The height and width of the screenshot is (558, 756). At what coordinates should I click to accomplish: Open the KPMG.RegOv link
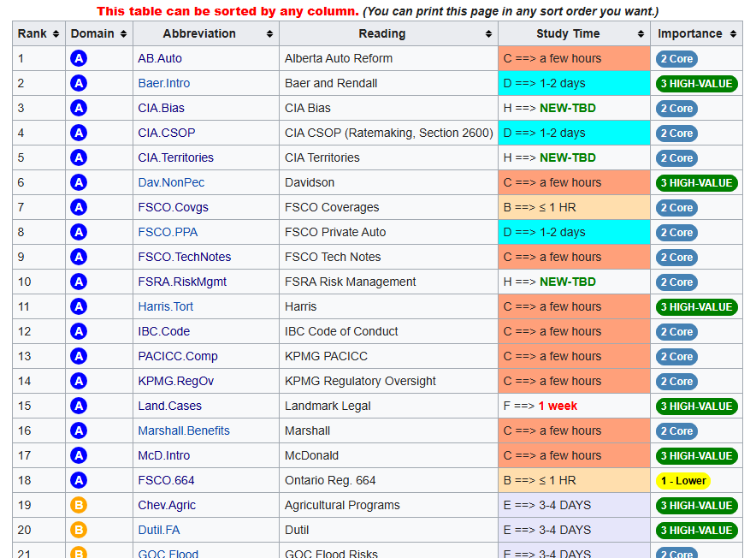176,382
